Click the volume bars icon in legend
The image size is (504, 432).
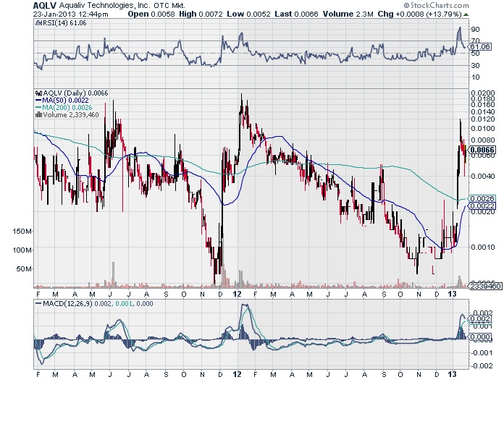point(38,114)
